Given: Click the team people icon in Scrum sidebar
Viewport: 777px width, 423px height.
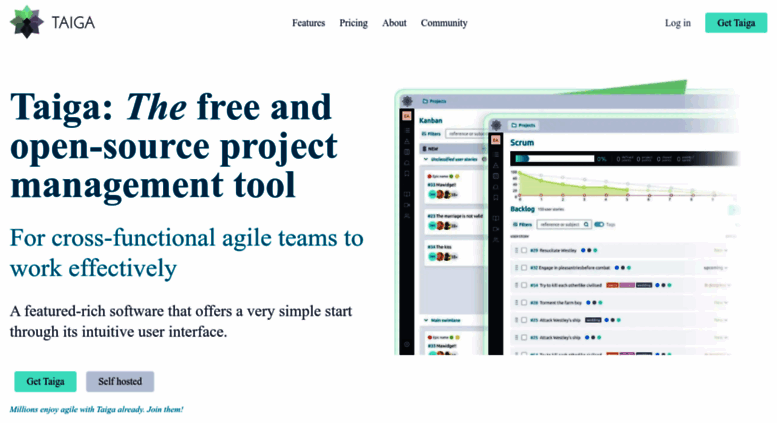Looking at the screenshot, I should 496,240.
